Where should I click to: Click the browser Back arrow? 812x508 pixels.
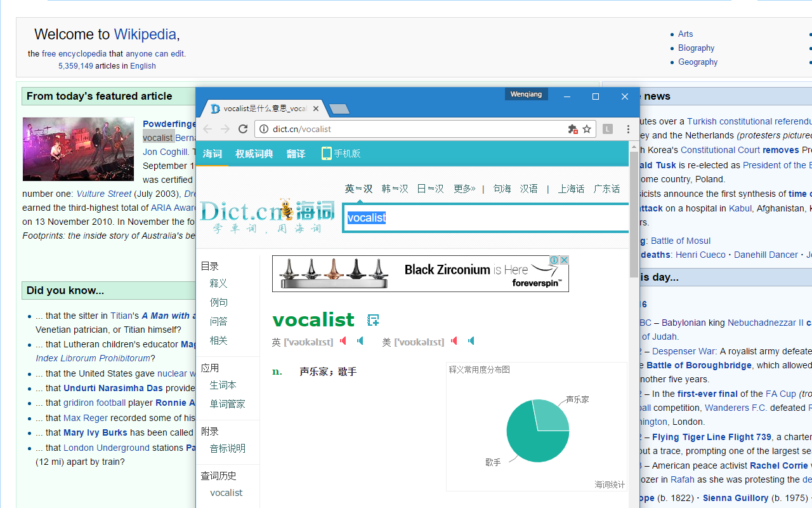(x=207, y=129)
